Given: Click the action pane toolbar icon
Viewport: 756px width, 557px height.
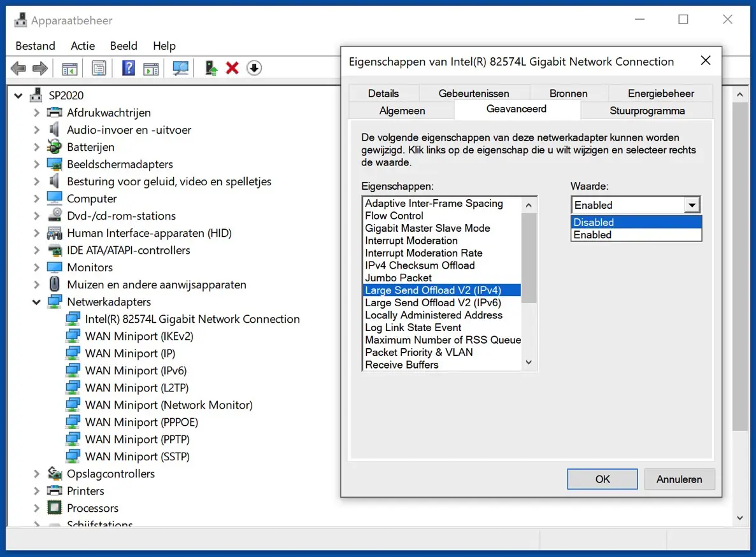Looking at the screenshot, I should [151, 68].
